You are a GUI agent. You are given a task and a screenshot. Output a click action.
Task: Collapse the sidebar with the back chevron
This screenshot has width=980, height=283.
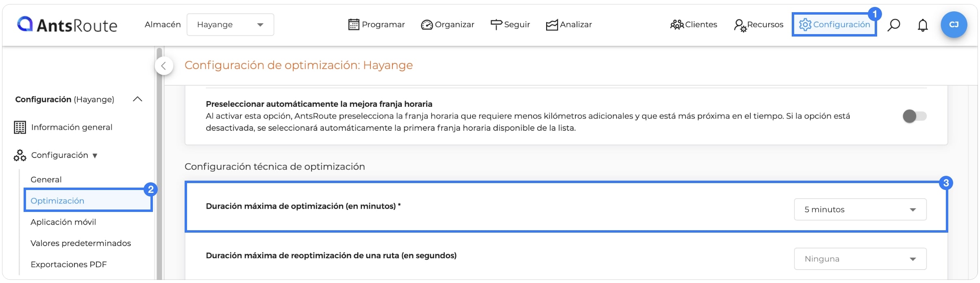(164, 66)
